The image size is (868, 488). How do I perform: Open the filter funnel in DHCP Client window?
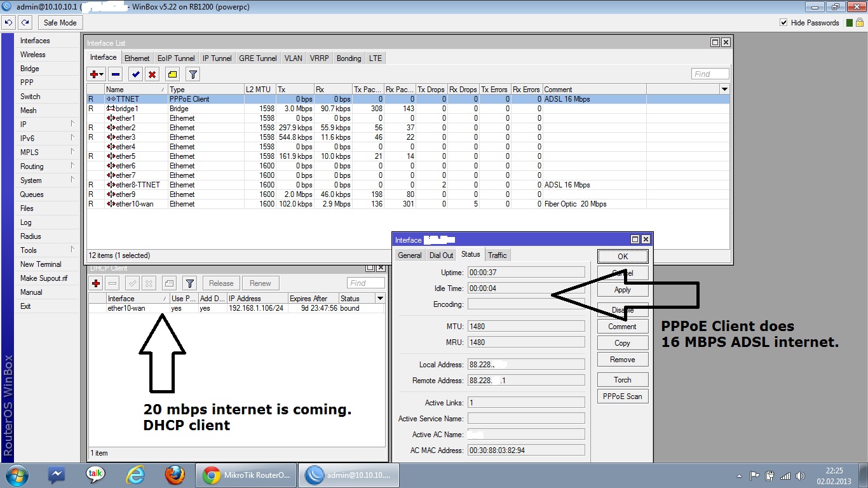coord(189,283)
